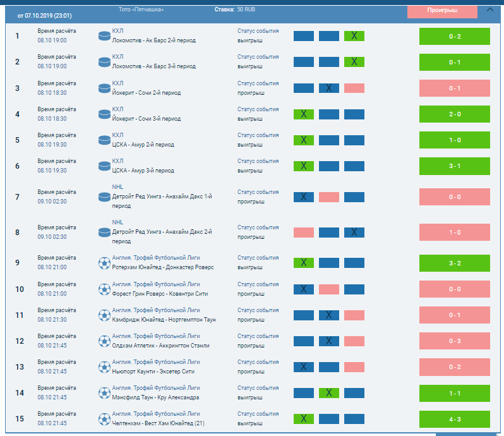Image resolution: width=504 pixels, height=436 pixels.
Task: Click blue X home box in row 13
Action: [304, 367]
